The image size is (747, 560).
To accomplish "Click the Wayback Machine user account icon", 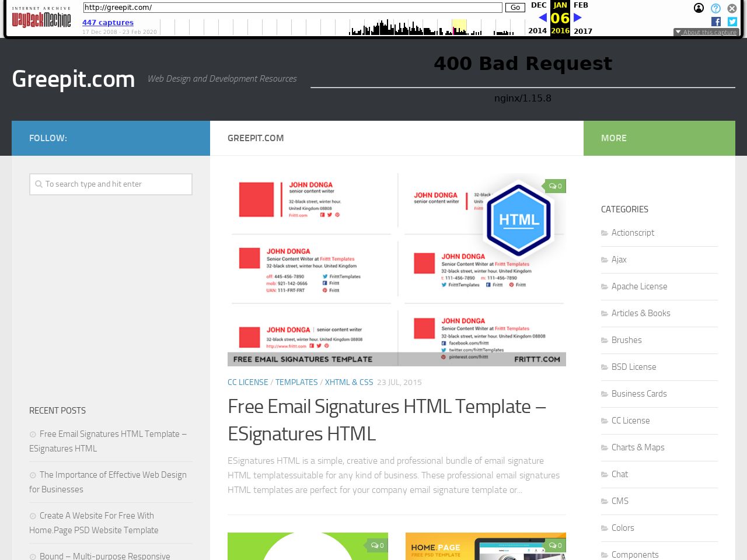I will (699, 8).
